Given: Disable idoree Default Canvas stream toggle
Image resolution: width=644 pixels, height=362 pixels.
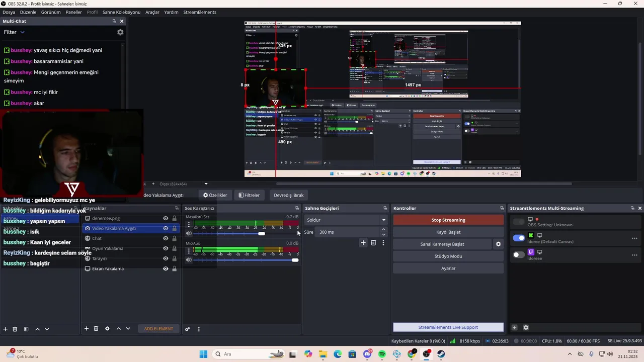Looking at the screenshot, I should (519, 238).
